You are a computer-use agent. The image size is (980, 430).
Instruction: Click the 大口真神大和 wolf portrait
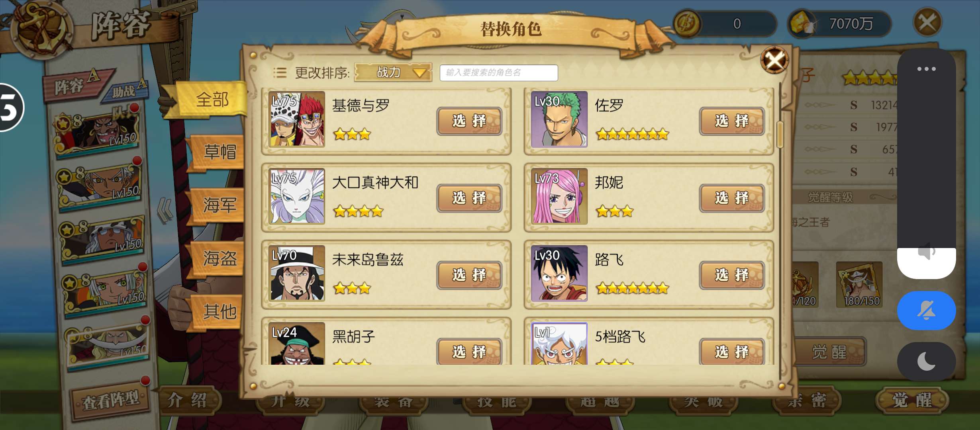tap(297, 196)
